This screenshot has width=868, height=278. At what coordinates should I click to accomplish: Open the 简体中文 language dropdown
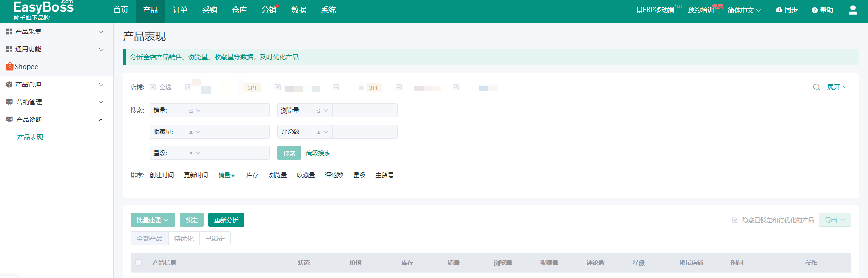pos(744,10)
